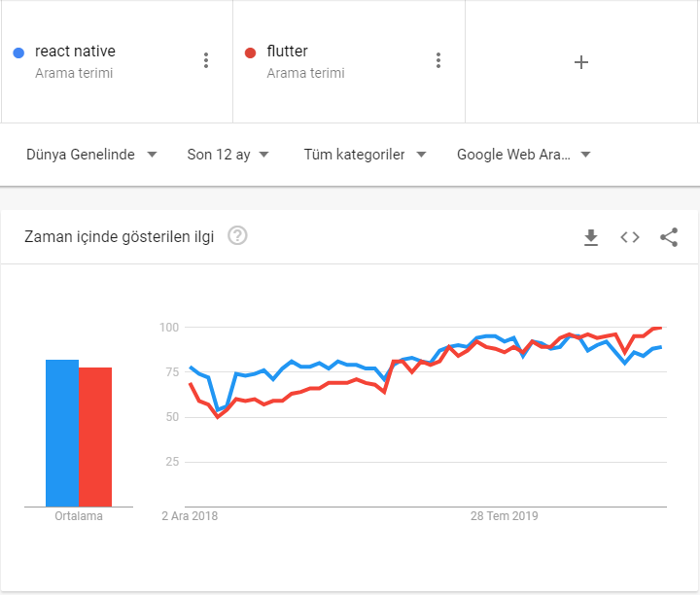
Task: Open options menu for flutter term
Action: 438,60
